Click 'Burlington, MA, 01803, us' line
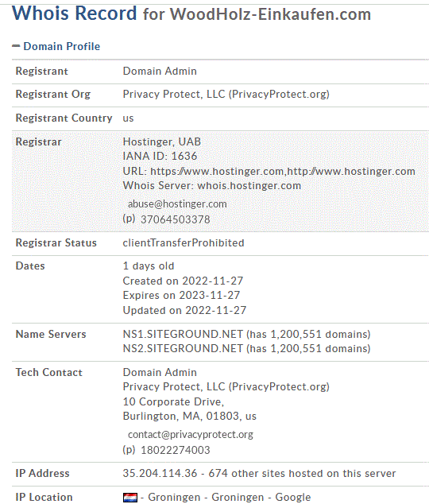Viewport: 429px width, 504px height. (x=189, y=417)
